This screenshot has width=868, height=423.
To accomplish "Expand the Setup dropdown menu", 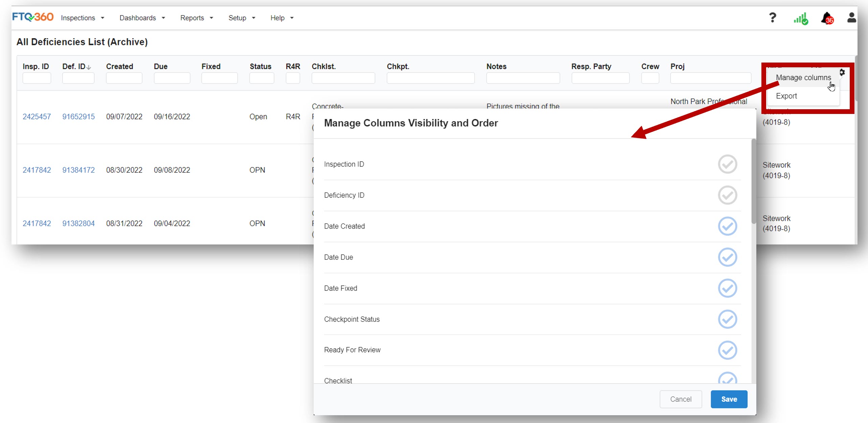I will click(242, 18).
